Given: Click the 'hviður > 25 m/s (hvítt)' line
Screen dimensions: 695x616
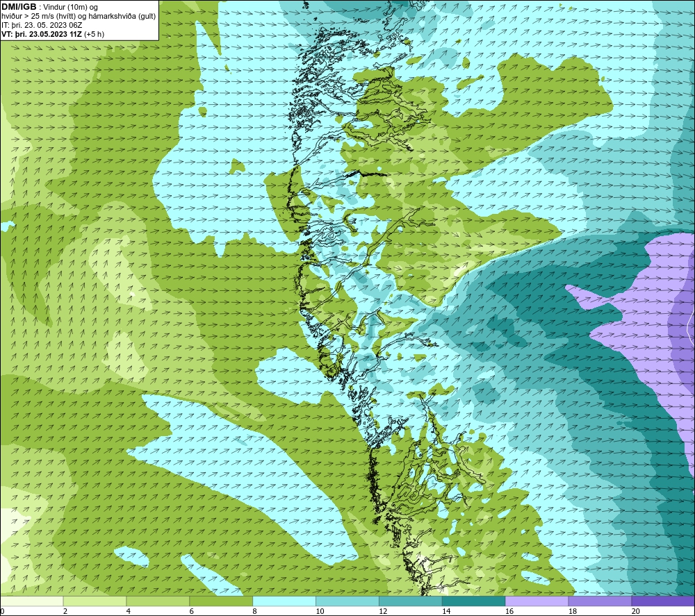Looking at the screenshot, I should (x=38, y=16).
